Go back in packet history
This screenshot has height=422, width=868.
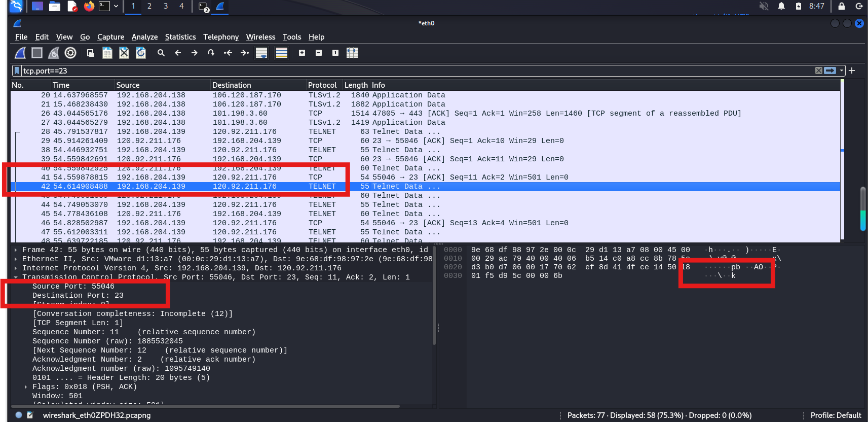point(178,53)
